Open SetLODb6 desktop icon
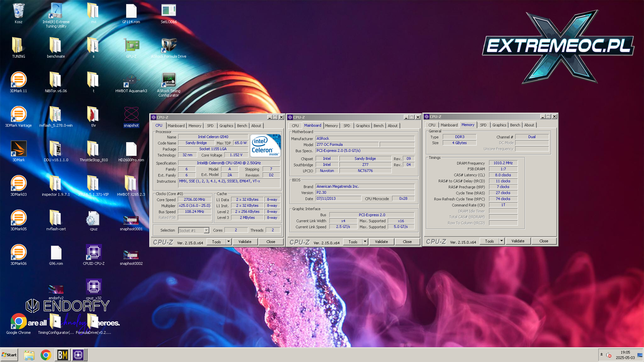 pyautogui.click(x=169, y=13)
